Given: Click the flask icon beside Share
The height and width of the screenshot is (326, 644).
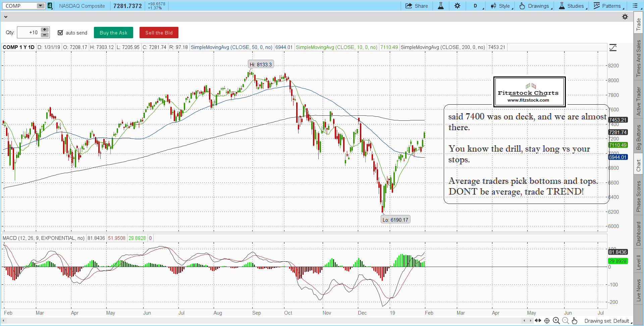Looking at the screenshot, I should (x=441, y=6).
